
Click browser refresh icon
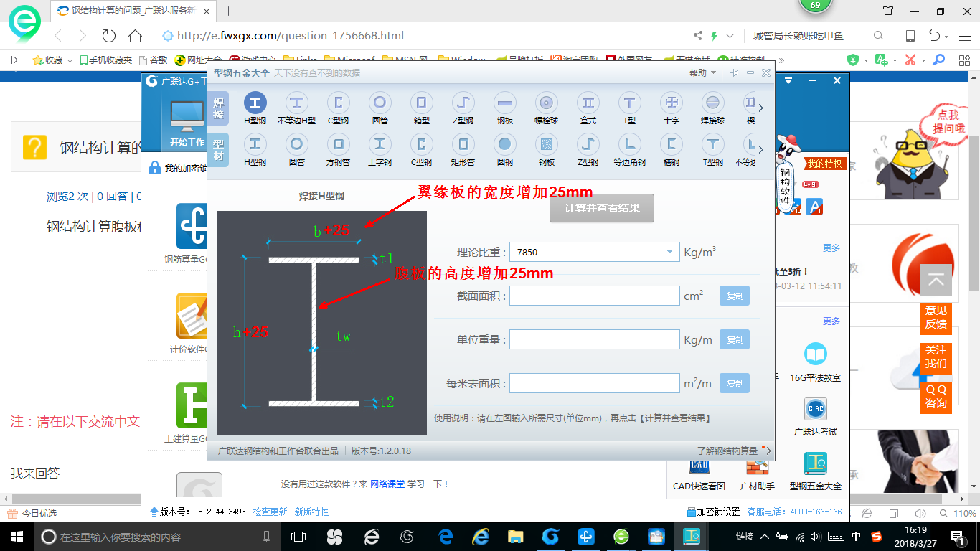[x=109, y=36]
